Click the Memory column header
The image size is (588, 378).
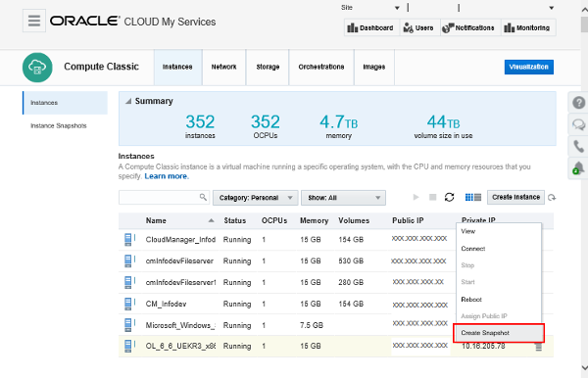(x=314, y=221)
